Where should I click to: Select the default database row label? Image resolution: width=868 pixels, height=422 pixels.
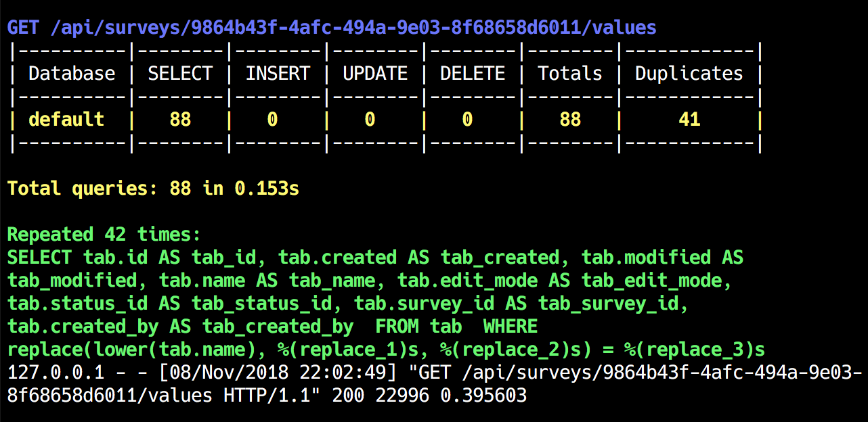point(66,119)
